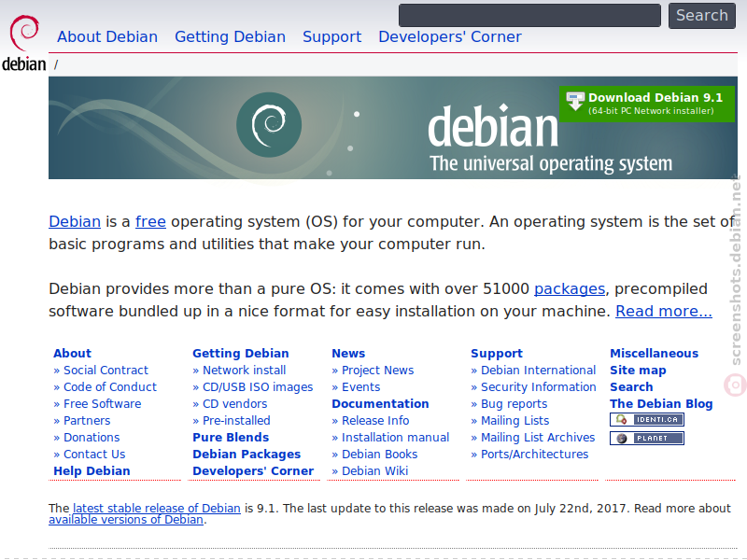Go to Pre-installed link
This screenshot has width=747, height=560.
coord(236,421)
